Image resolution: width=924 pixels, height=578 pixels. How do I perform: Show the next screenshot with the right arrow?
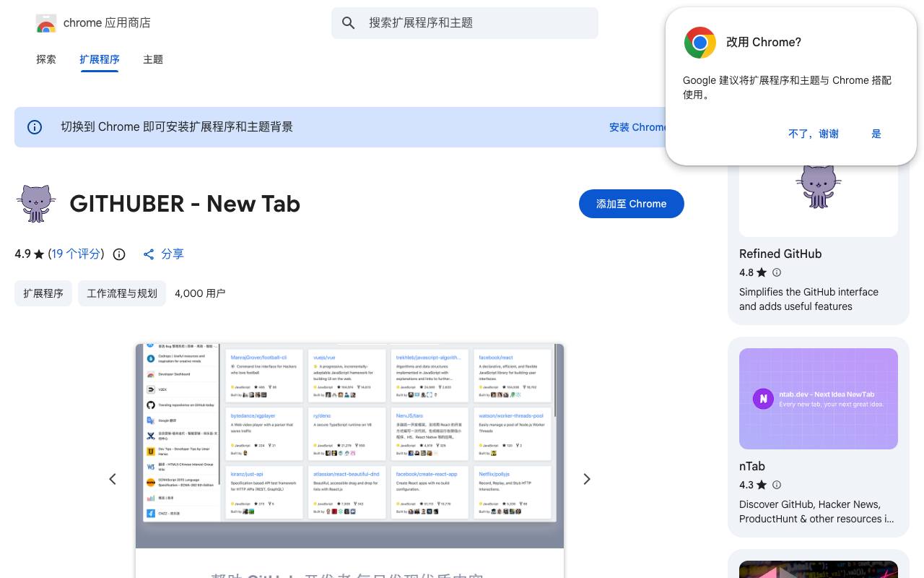point(587,479)
